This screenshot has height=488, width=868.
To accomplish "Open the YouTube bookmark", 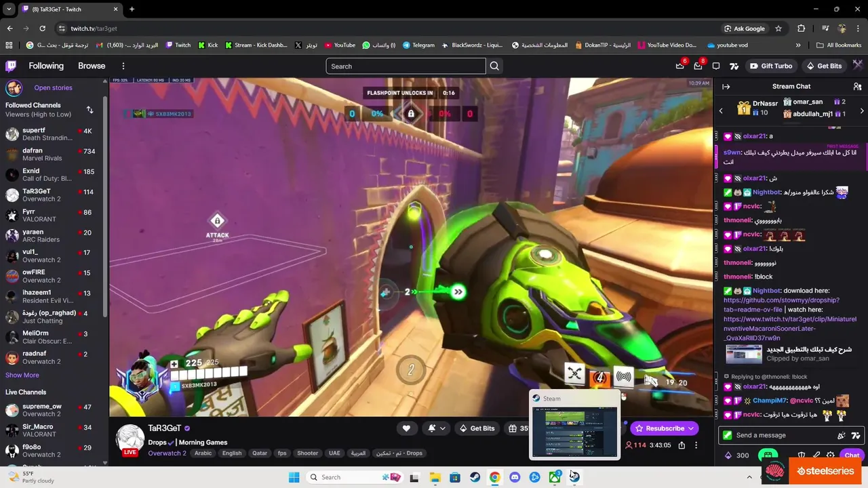I will 340,45.
